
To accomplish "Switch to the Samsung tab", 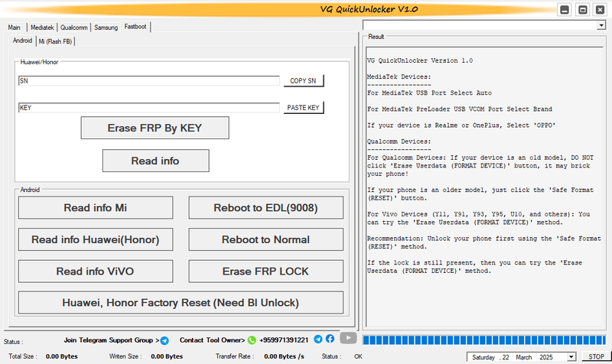I will pyautogui.click(x=106, y=28).
